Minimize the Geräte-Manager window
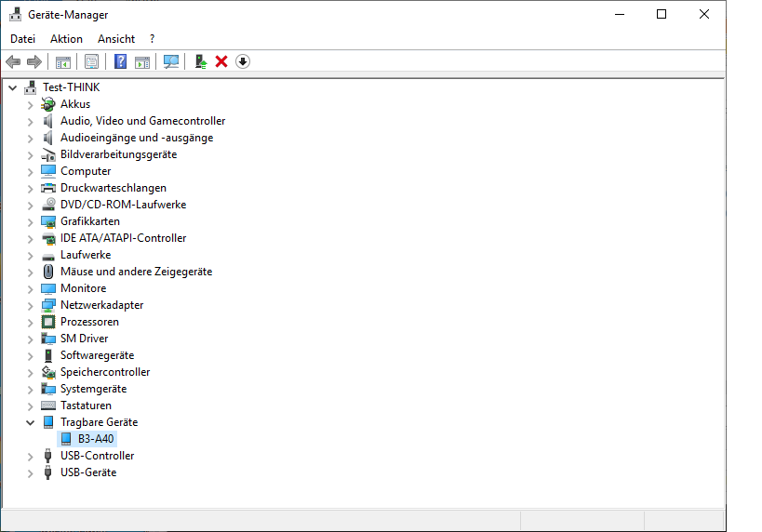Viewport: 762px width, 532px height. click(620, 14)
